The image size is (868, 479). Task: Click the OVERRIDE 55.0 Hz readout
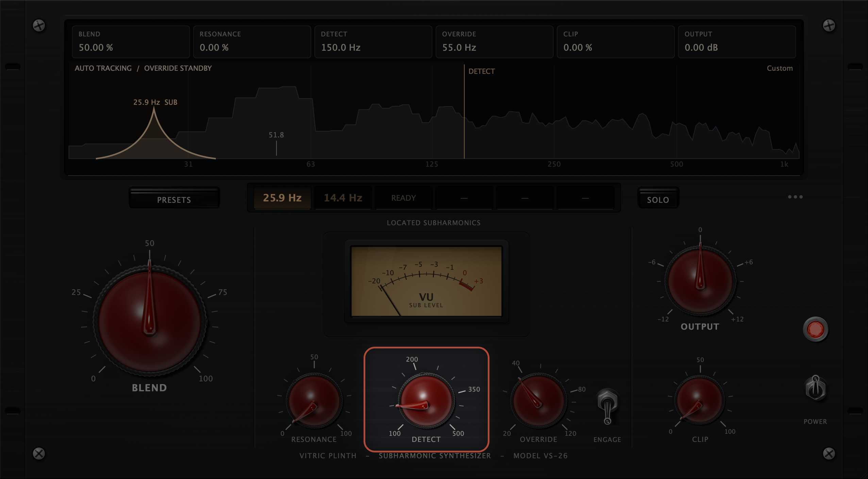point(495,42)
